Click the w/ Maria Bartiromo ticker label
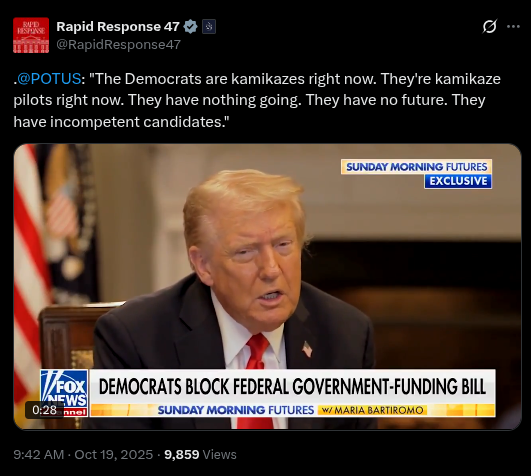 point(372,410)
